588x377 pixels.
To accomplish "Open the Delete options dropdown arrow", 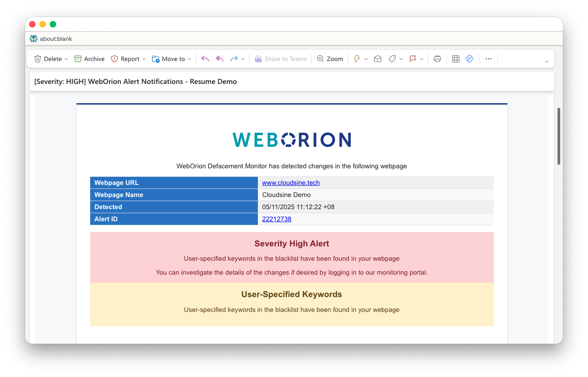I will (66, 59).
